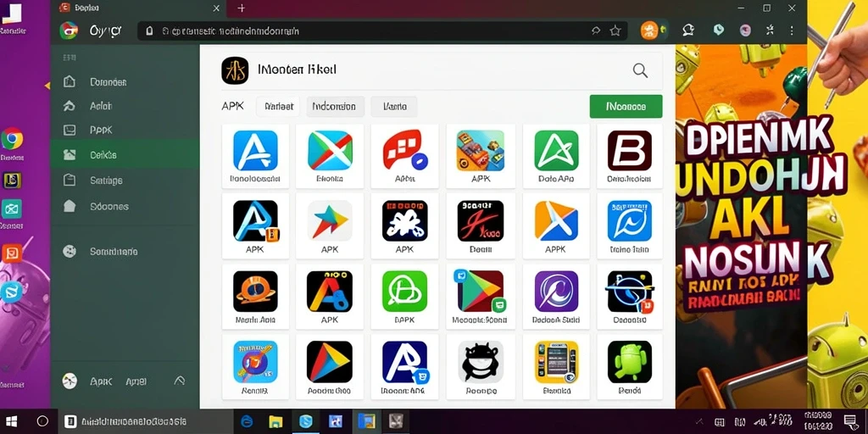Click the APK label beside the filter chips

click(x=232, y=106)
